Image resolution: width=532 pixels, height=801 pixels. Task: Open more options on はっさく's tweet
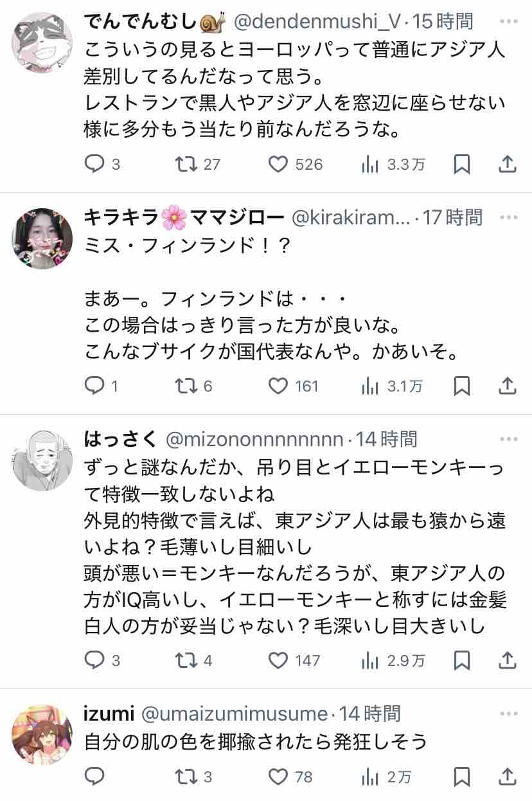[x=508, y=439]
